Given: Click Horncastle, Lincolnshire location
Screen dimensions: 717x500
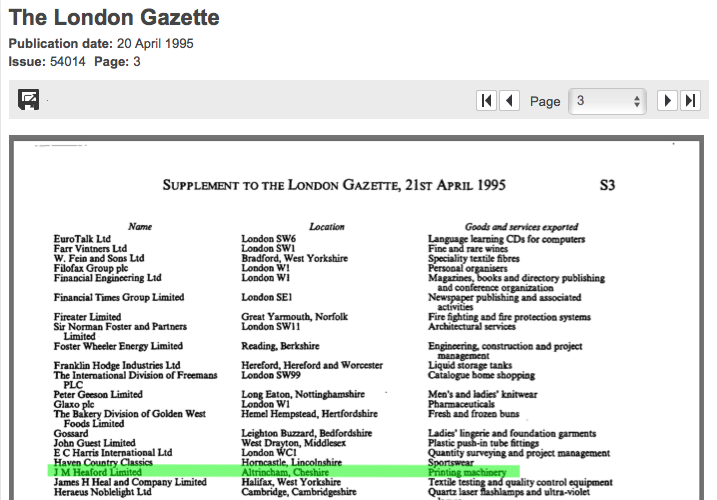Looking at the screenshot, I should (x=292, y=462).
